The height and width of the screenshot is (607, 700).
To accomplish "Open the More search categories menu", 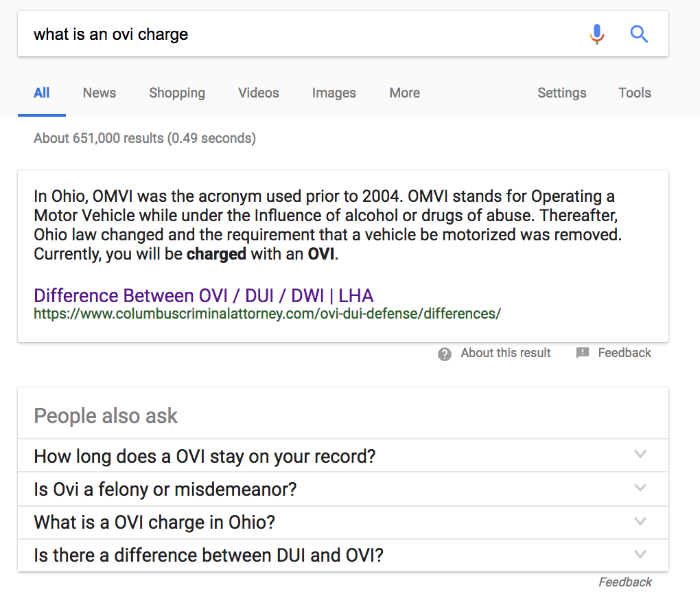I will point(404,93).
